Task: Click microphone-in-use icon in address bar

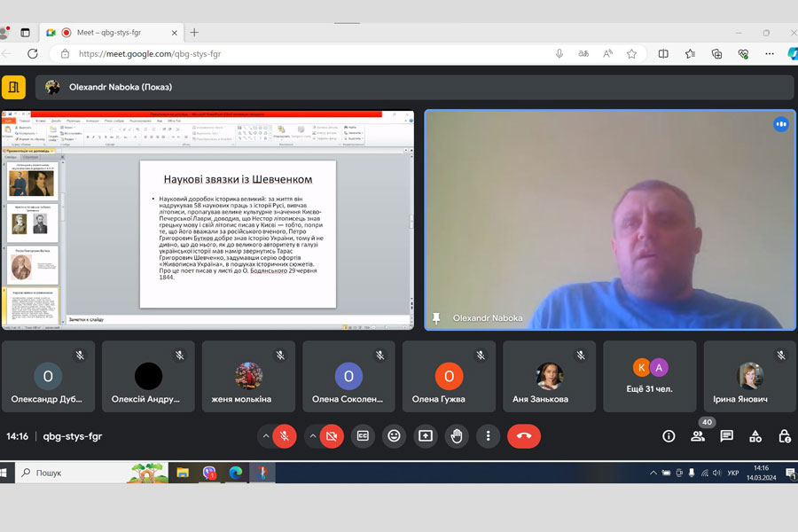Action: (x=559, y=53)
